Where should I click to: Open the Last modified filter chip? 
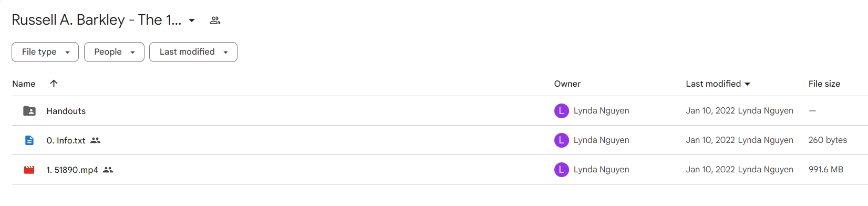coord(193,52)
